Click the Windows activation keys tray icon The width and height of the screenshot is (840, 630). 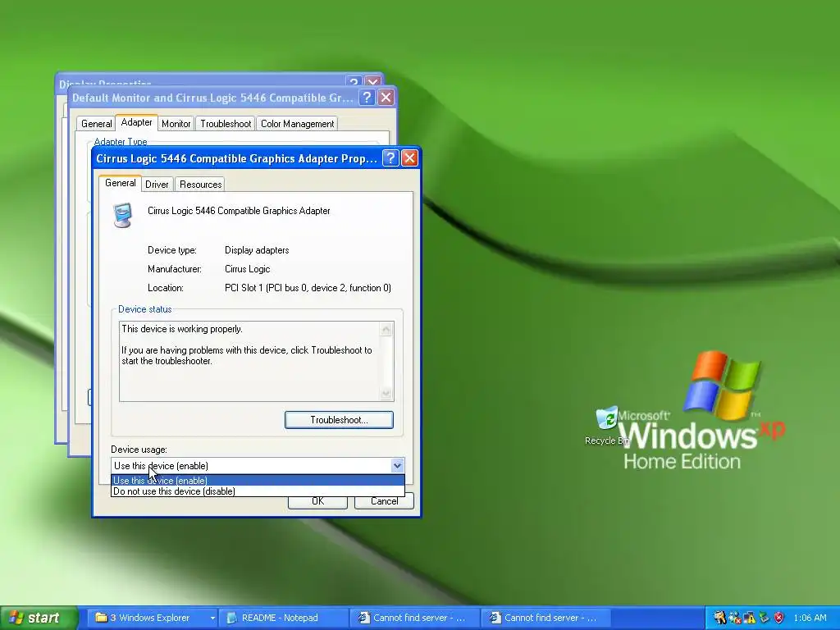coord(719,618)
